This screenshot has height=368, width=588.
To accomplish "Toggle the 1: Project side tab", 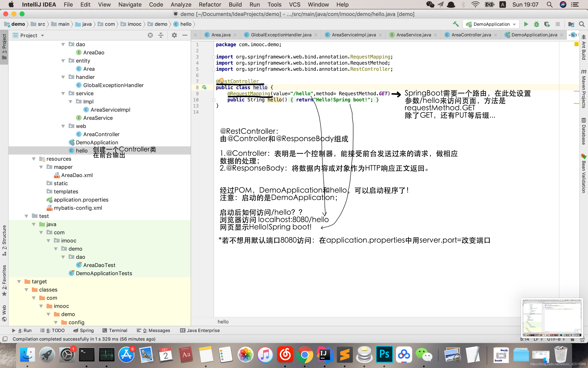I will [x=4, y=47].
